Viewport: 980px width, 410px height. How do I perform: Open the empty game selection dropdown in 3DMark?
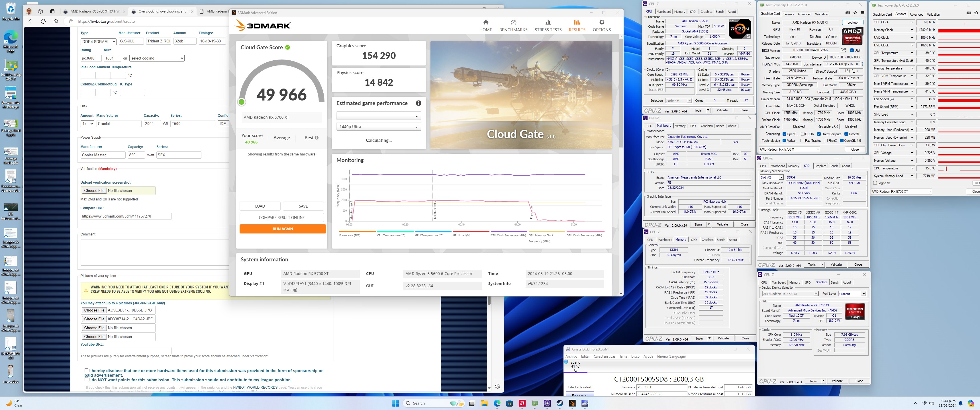[x=379, y=116]
